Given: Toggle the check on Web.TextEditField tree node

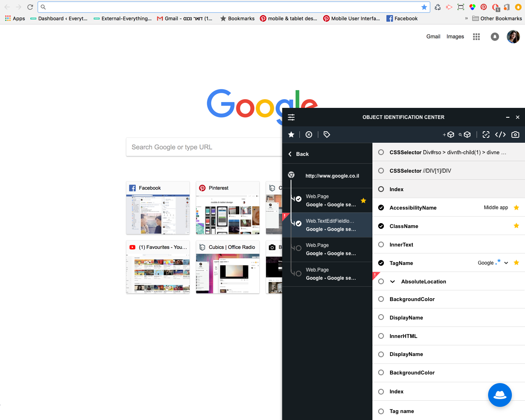Looking at the screenshot, I should click(x=299, y=224).
